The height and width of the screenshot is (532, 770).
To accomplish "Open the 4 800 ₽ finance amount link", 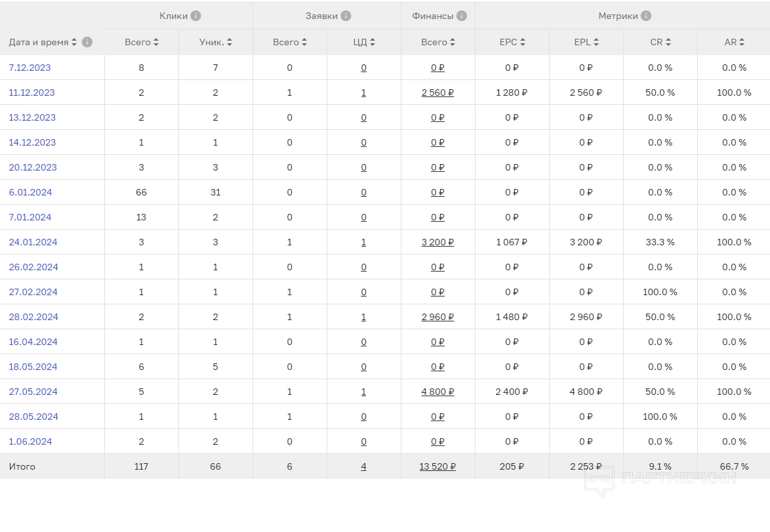I will 437,392.
